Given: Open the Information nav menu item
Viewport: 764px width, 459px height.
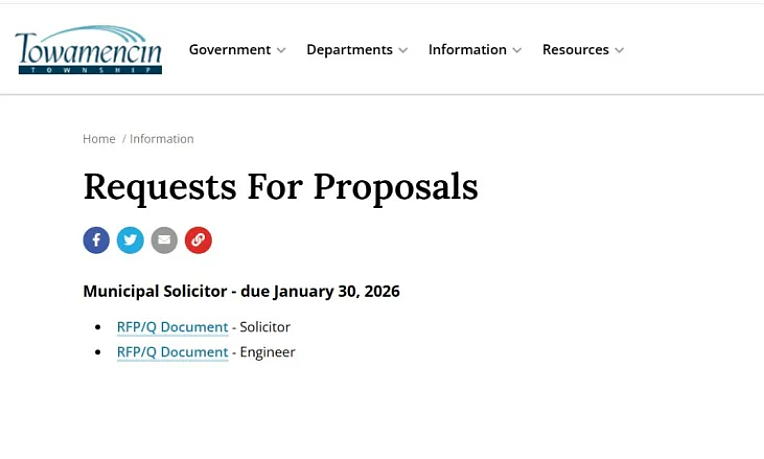Looking at the screenshot, I should pos(467,50).
